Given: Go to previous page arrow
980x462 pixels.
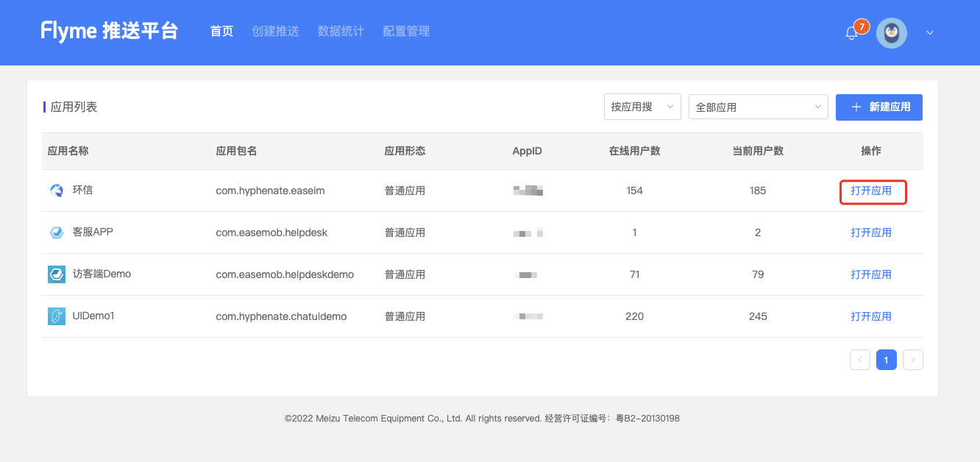Looking at the screenshot, I should tap(860, 360).
